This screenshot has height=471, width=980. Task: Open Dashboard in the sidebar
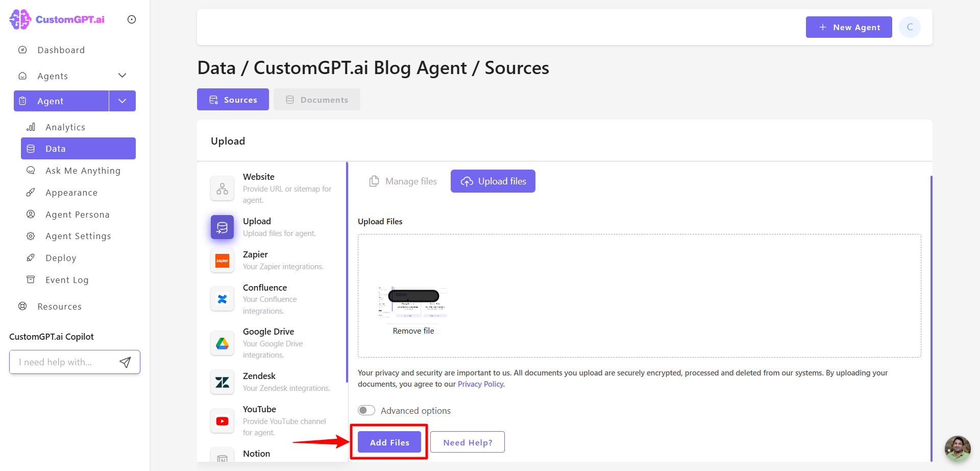click(61, 50)
